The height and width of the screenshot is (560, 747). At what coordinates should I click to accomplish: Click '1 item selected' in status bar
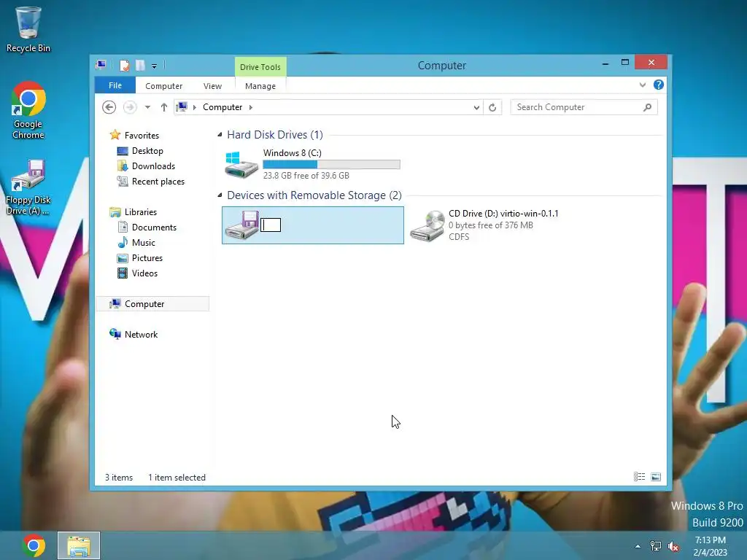(177, 478)
